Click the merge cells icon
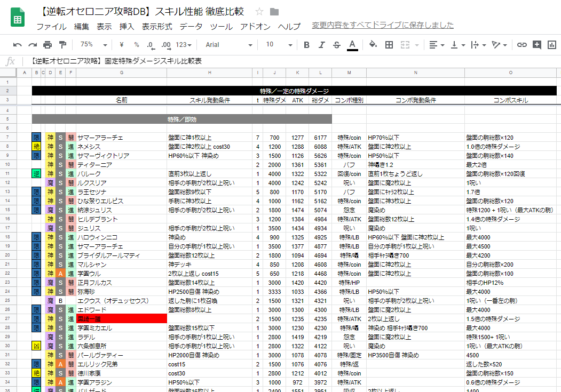This screenshot has width=561, height=392. [x=405, y=45]
